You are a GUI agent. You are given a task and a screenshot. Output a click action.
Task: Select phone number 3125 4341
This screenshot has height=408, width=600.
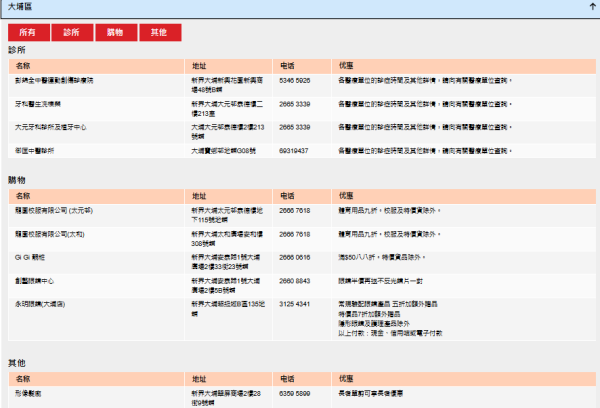tap(295, 304)
